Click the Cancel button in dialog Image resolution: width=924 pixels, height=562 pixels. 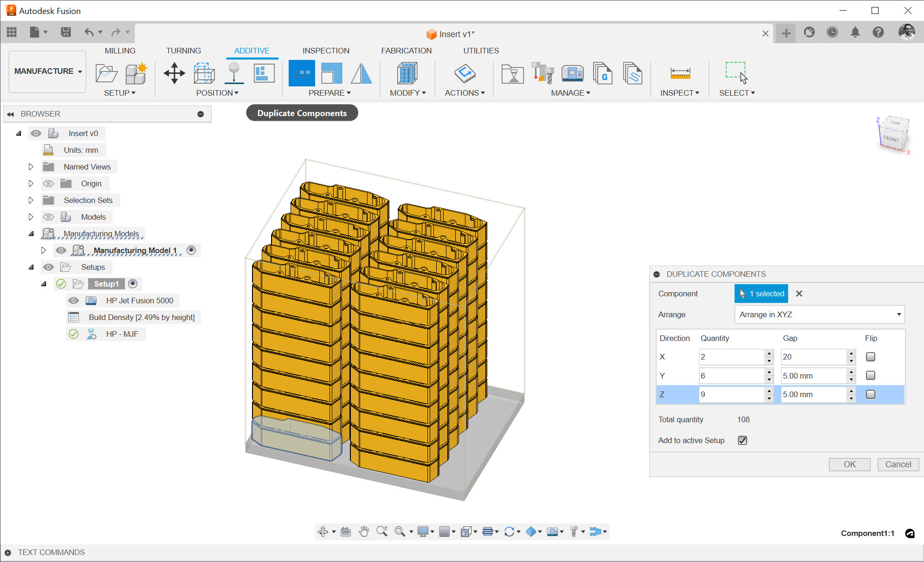898,464
